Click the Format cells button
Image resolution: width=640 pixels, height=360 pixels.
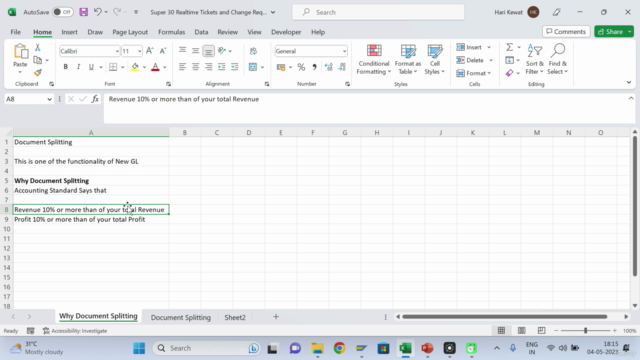click(x=473, y=73)
